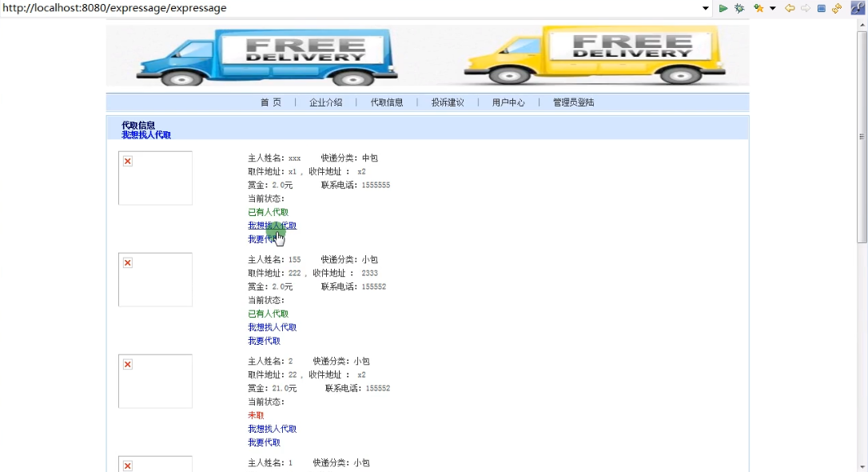Click 我要代取 in the 155 record
This screenshot has width=868, height=472.
click(264, 341)
